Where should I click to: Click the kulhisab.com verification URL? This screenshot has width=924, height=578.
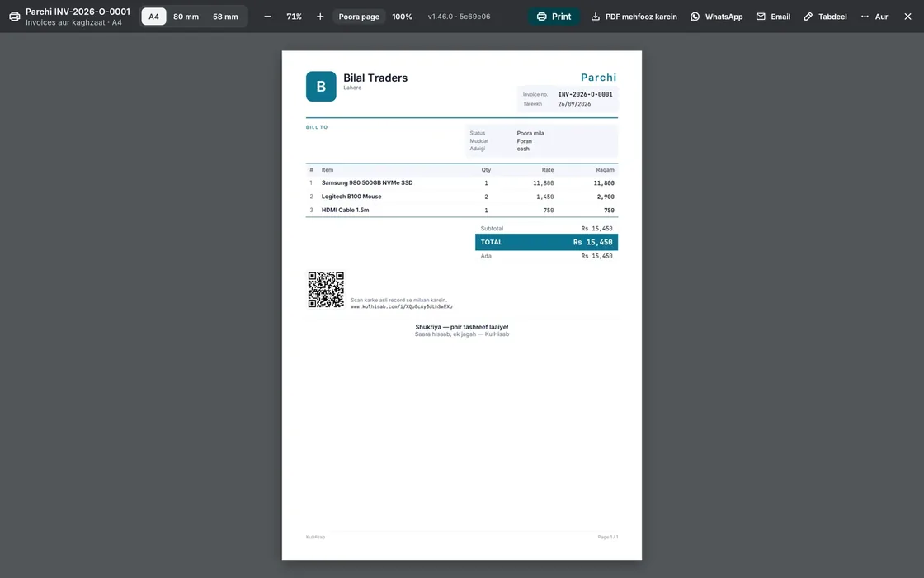(x=401, y=306)
